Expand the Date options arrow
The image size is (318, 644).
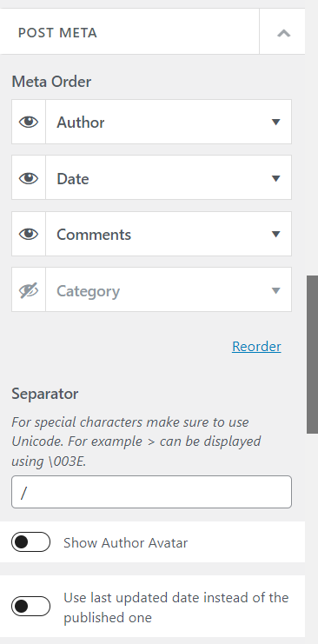(276, 178)
